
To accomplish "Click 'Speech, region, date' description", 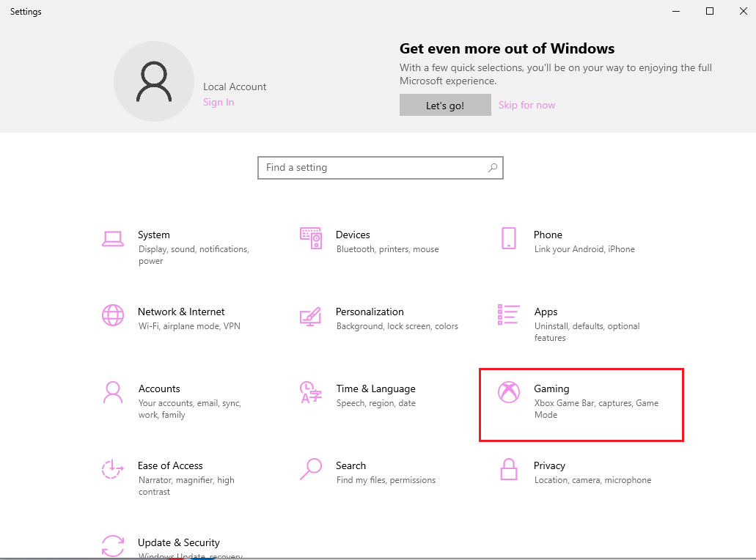I will pyautogui.click(x=376, y=403).
